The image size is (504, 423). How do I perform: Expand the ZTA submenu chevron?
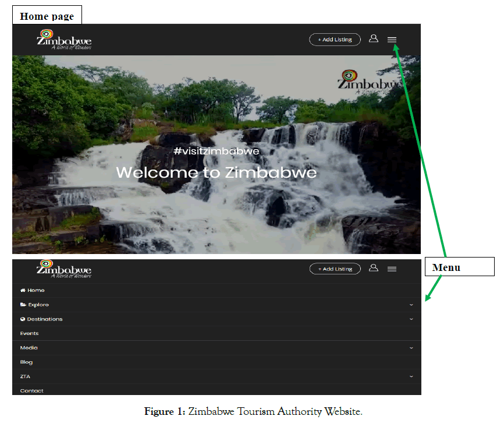[411, 376]
